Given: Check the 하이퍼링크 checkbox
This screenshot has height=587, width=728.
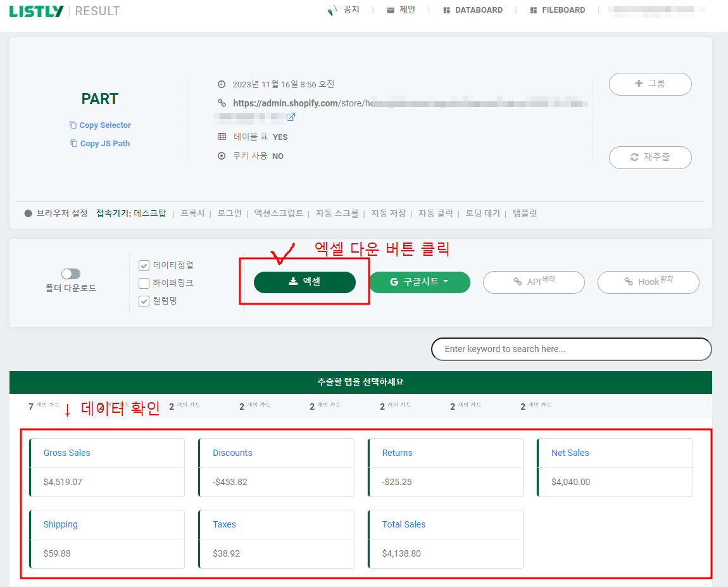Looking at the screenshot, I should [x=144, y=284].
